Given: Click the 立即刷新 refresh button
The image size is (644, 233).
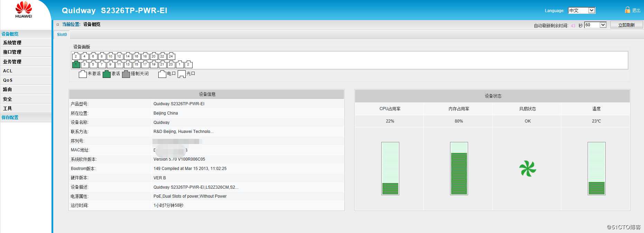Looking at the screenshot, I should (x=626, y=25).
